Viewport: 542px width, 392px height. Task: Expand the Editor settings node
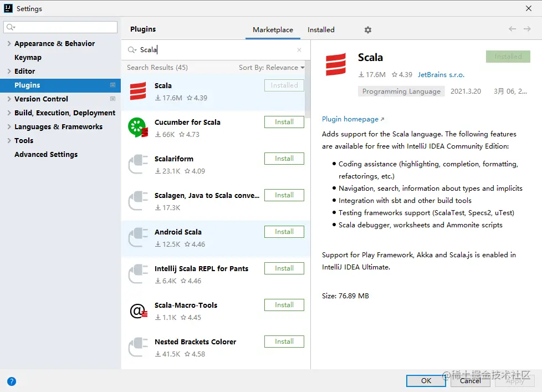pos(9,71)
